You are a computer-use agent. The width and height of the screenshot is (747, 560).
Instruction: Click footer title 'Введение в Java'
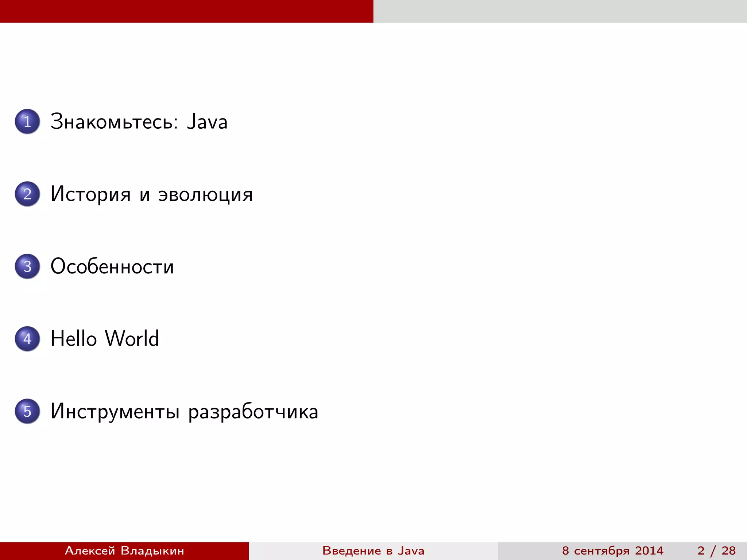tap(373, 551)
